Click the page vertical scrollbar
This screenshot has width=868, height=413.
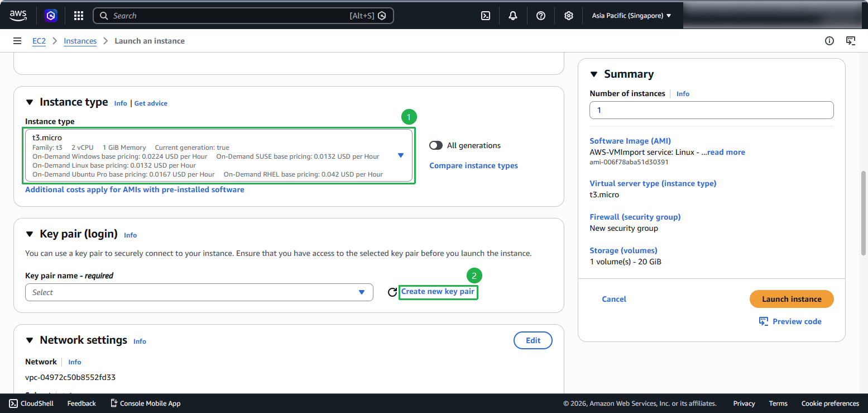pyautogui.click(x=864, y=212)
